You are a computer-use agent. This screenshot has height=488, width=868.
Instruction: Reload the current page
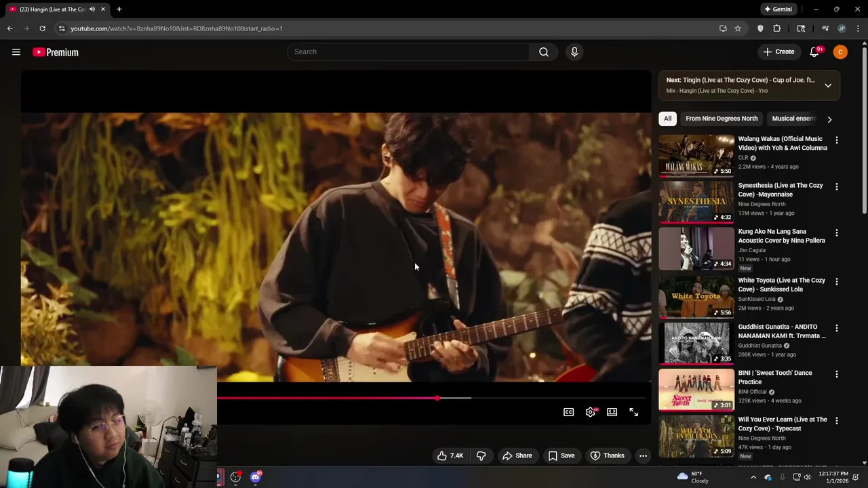42,28
